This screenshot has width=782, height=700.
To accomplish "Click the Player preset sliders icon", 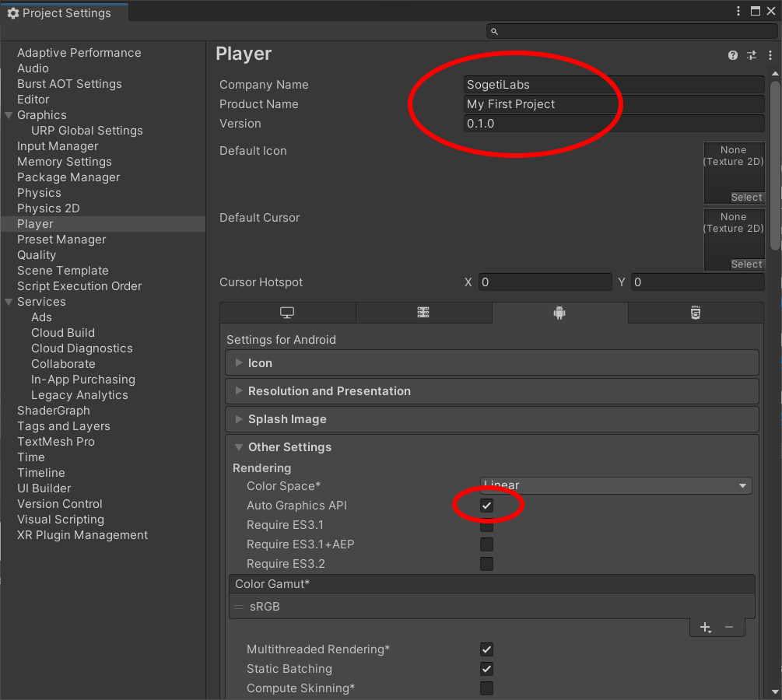I will pyautogui.click(x=751, y=55).
